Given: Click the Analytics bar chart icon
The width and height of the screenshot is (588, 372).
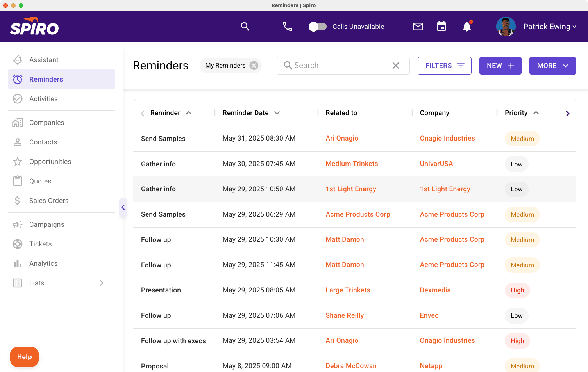Looking at the screenshot, I should [18, 263].
